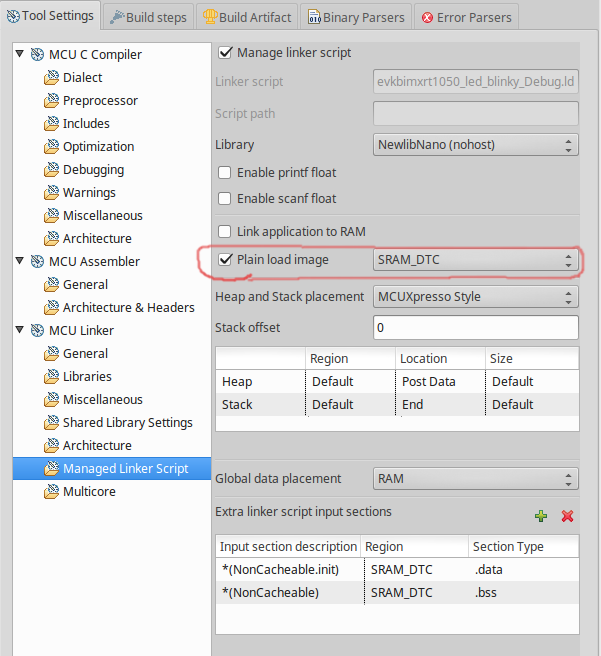Click the Build steps tab icon

pos(117,17)
